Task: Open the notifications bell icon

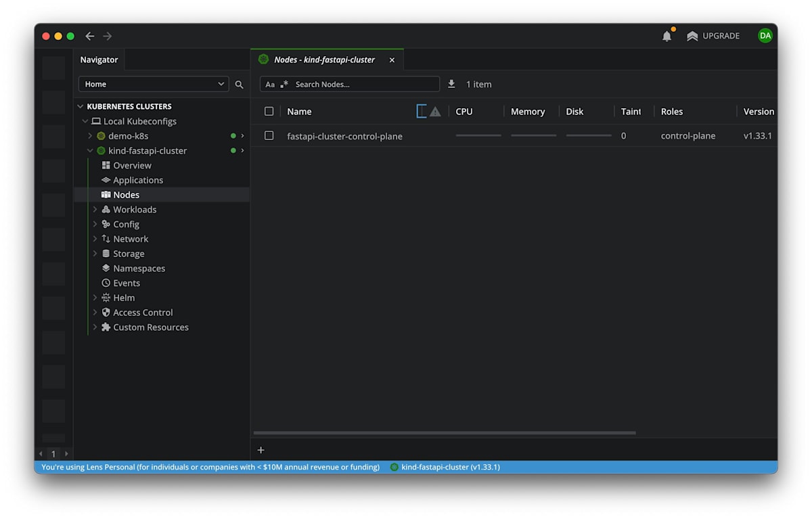Action: [667, 37]
